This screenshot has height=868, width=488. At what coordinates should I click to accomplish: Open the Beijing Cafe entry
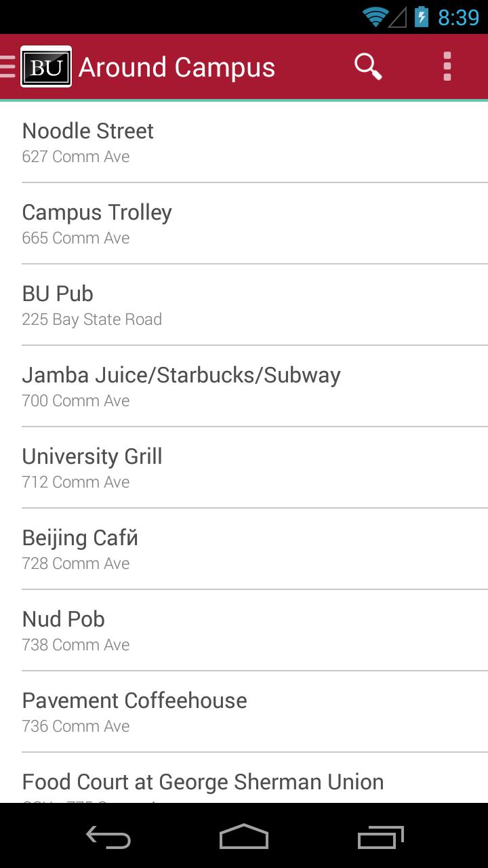pyautogui.click(x=244, y=549)
